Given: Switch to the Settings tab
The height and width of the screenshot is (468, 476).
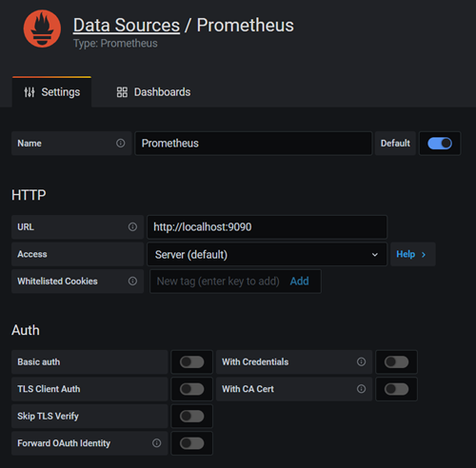Looking at the screenshot, I should [51, 92].
